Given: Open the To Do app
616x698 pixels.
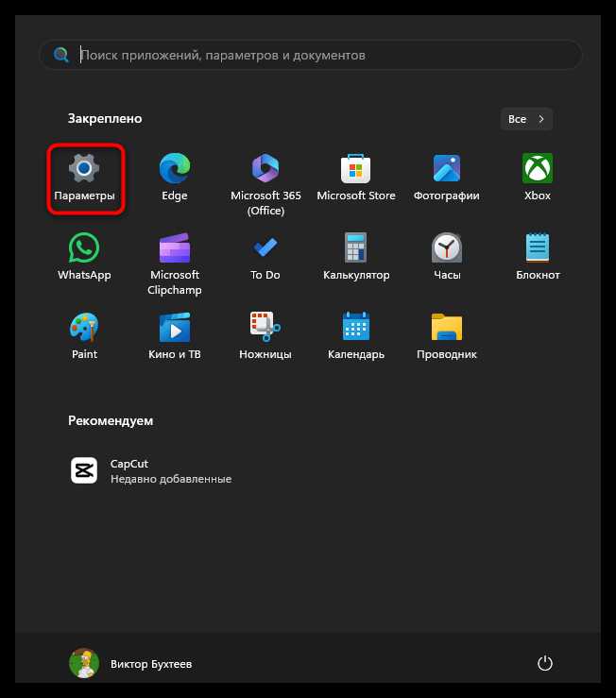Looking at the screenshot, I should coord(265,258).
